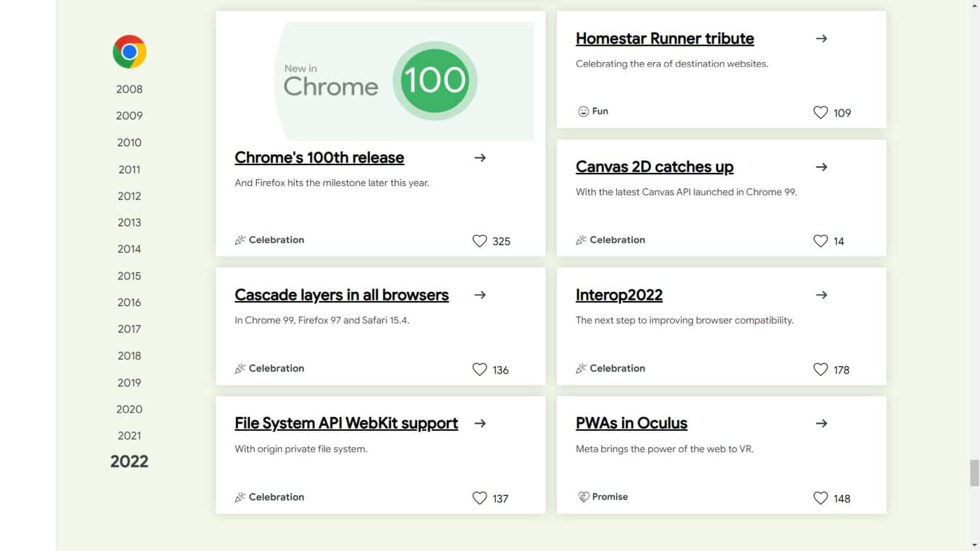Open the Chrome's 100th release link
This screenshot has height=551, width=980.
point(319,158)
